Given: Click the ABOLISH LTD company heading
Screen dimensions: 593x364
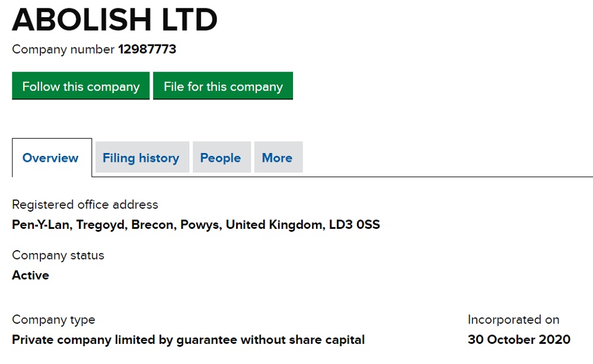Looking at the screenshot, I should coord(114,20).
